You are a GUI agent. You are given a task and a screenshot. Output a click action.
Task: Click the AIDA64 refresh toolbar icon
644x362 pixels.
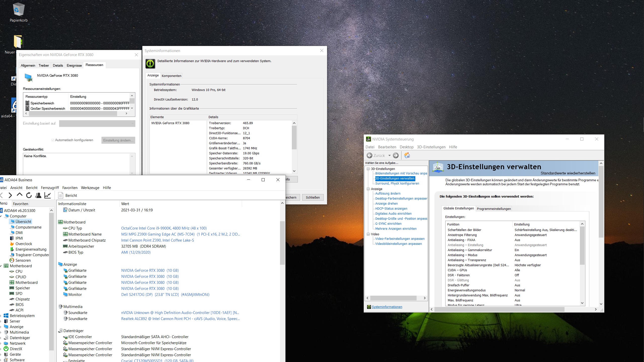coord(29,195)
